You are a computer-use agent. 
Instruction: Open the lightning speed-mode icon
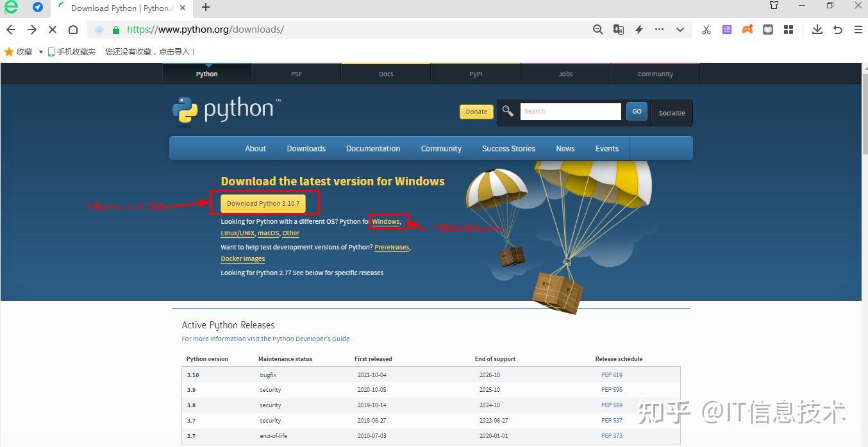638,30
